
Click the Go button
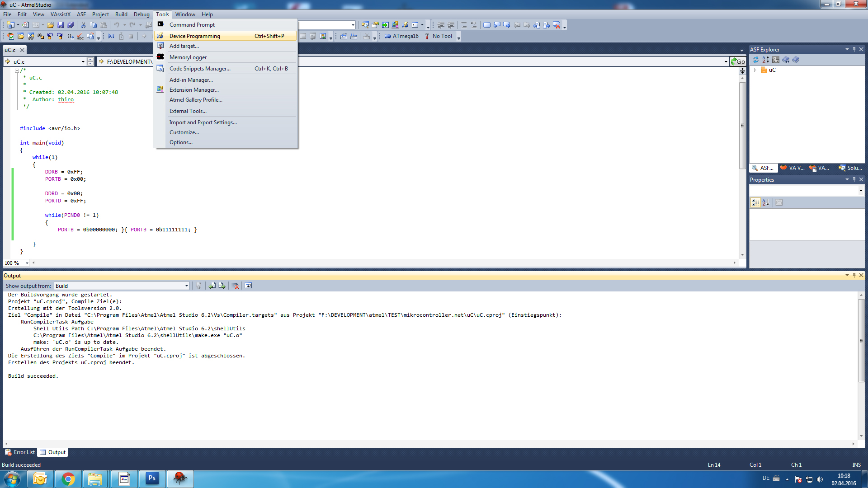(738, 61)
